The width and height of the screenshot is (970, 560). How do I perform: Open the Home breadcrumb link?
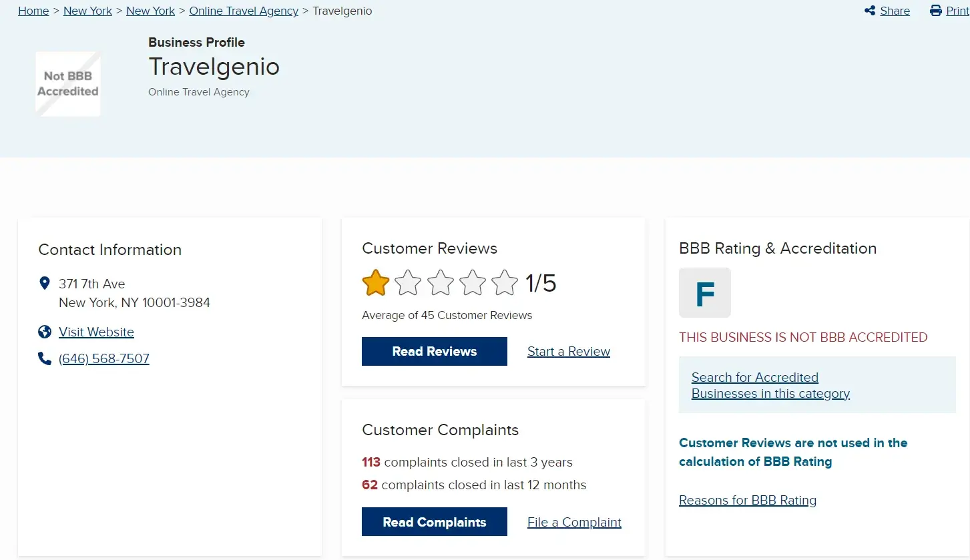tap(33, 11)
